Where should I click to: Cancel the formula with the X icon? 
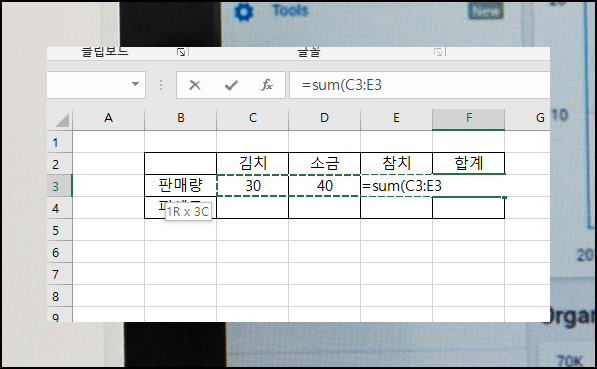(x=195, y=85)
